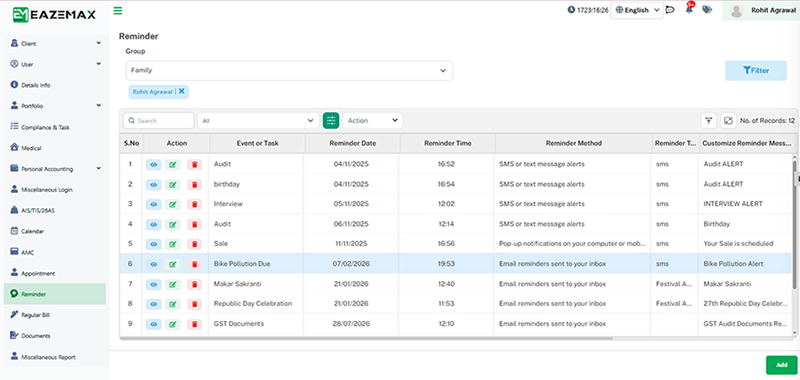Edit the Makar Sakranti reminder
Image resolution: width=800 pixels, height=380 pixels.
173,284
